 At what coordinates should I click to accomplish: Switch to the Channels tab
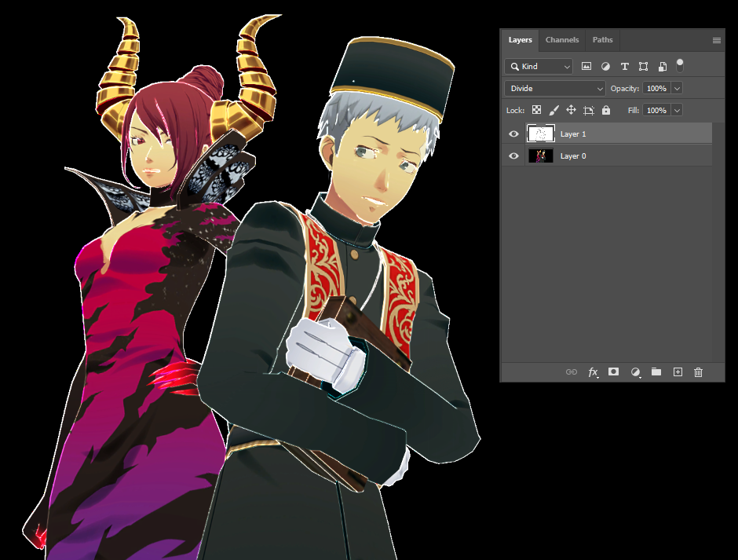click(562, 40)
